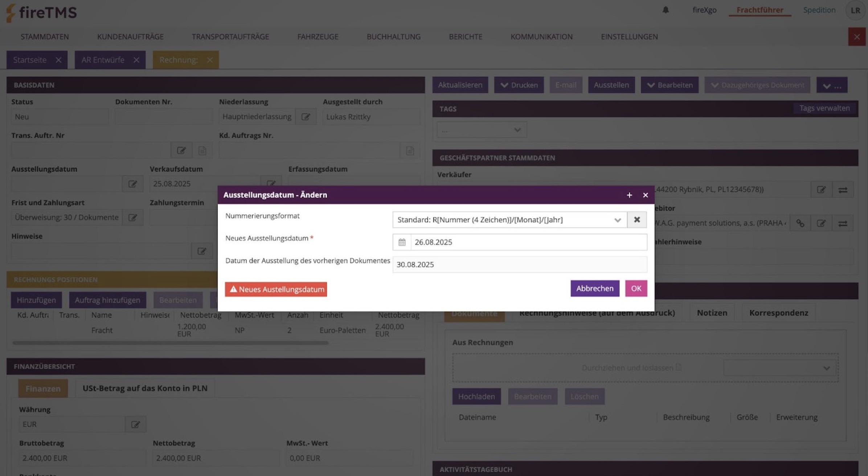Open document icon beside Kd. Auftrags Nr.
This screenshot has height=476, width=868.
[x=410, y=150]
